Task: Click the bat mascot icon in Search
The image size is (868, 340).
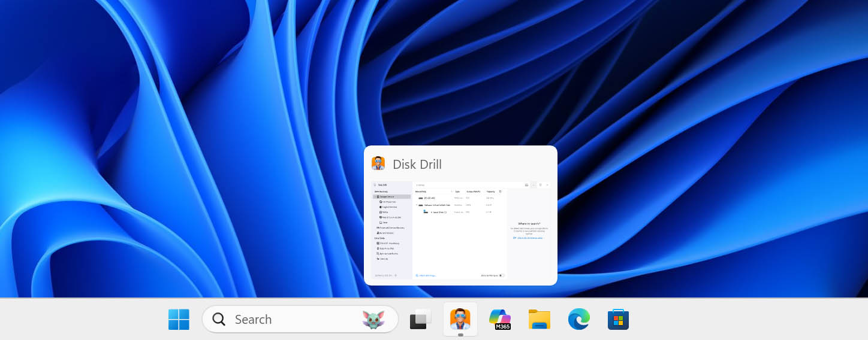Action: (373, 320)
